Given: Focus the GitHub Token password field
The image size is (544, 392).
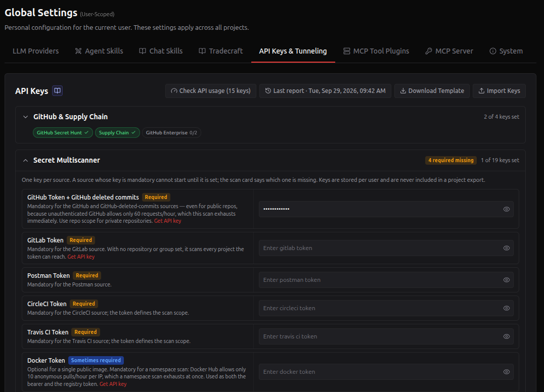Looking at the screenshot, I should tap(386, 209).
